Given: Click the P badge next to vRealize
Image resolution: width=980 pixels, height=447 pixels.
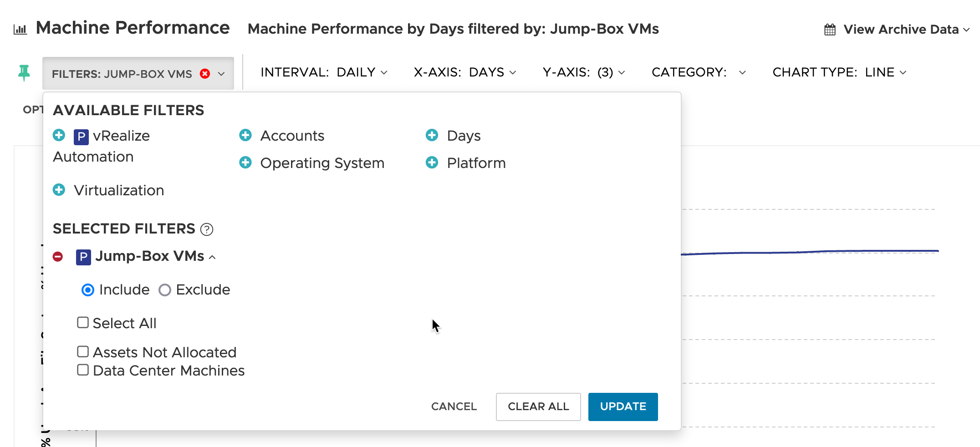Looking at the screenshot, I should [81, 137].
